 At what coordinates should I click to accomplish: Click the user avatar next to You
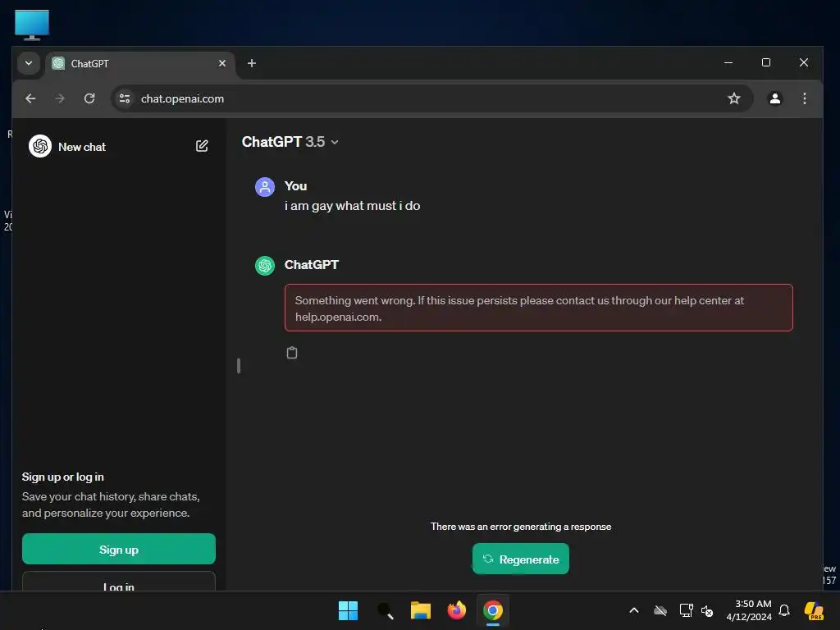[265, 187]
